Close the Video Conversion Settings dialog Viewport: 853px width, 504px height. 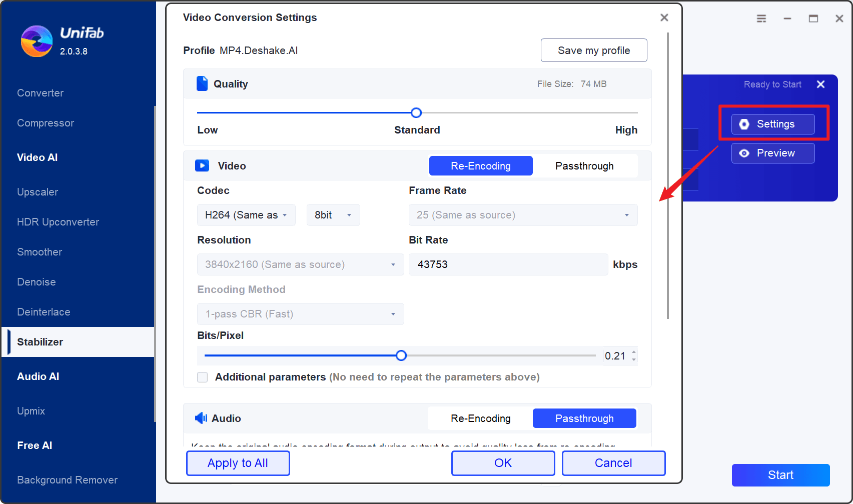click(x=664, y=17)
